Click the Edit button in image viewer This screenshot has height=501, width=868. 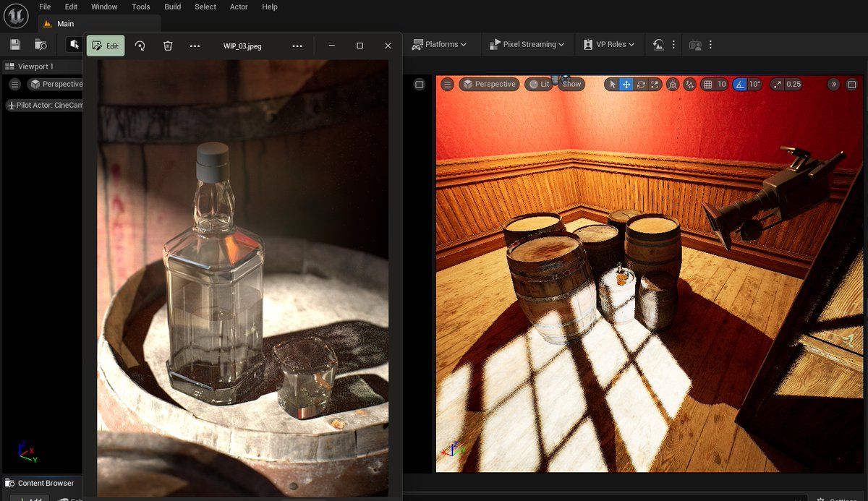106,46
